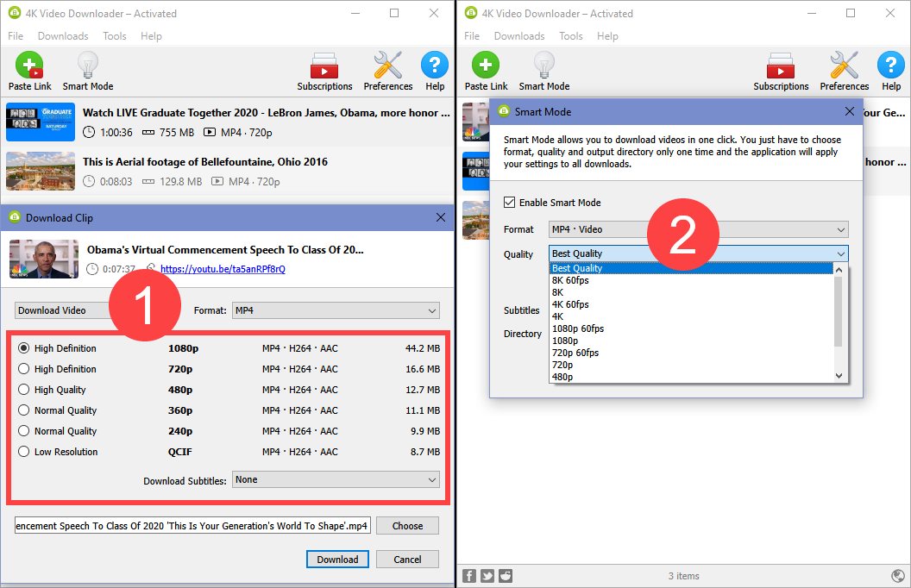Screen dimensions: 911x588
Task: Open Download Subtitles dropdown
Action: [336, 479]
